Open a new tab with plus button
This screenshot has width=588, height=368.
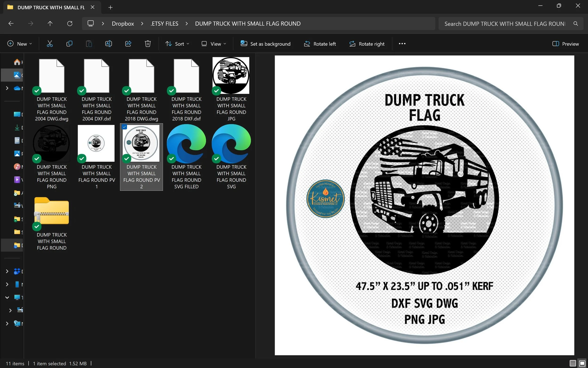(110, 7)
